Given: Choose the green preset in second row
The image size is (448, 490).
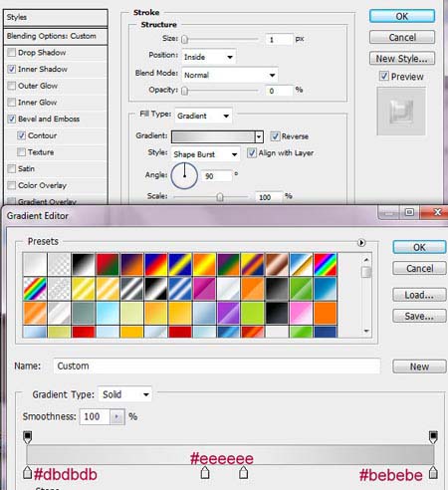Looking at the screenshot, I should pyautogui.click(x=301, y=289).
